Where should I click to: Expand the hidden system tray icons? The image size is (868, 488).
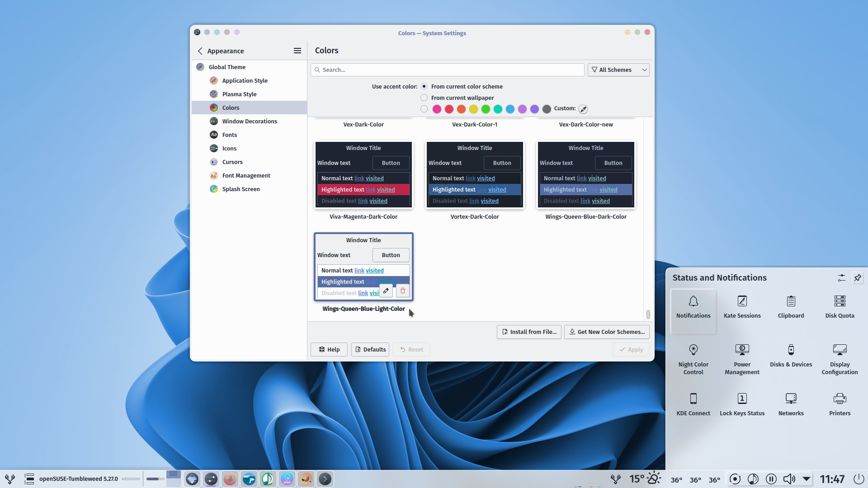tap(807, 479)
